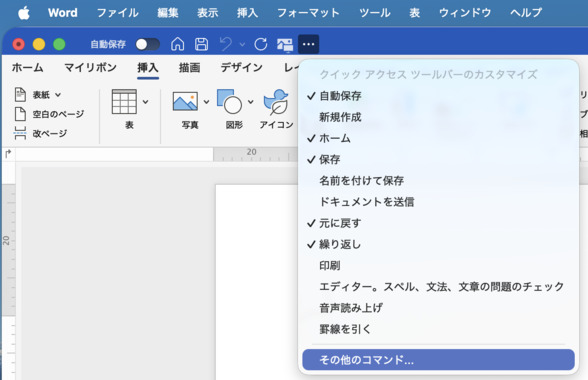Viewport: 588px width, 380px height.
Task: Open the Apple menu
Action: pos(24,13)
